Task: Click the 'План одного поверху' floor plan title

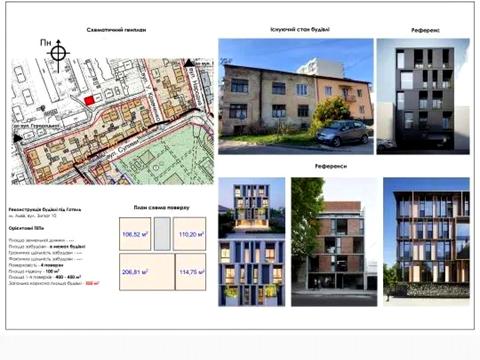Action: (161, 207)
